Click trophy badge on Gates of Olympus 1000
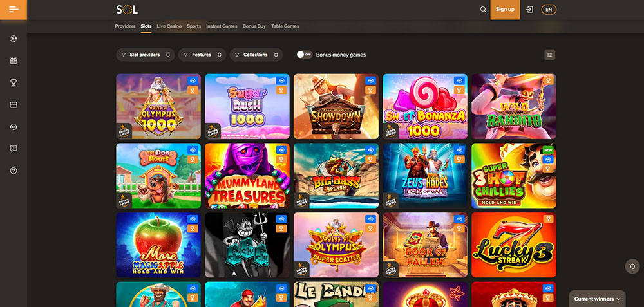 193,90
